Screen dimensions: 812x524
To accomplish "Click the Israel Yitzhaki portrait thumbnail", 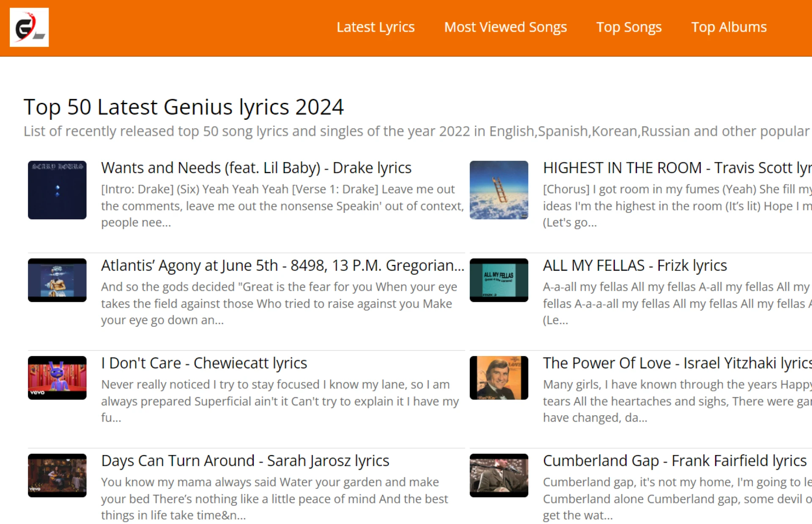I will (x=499, y=378).
